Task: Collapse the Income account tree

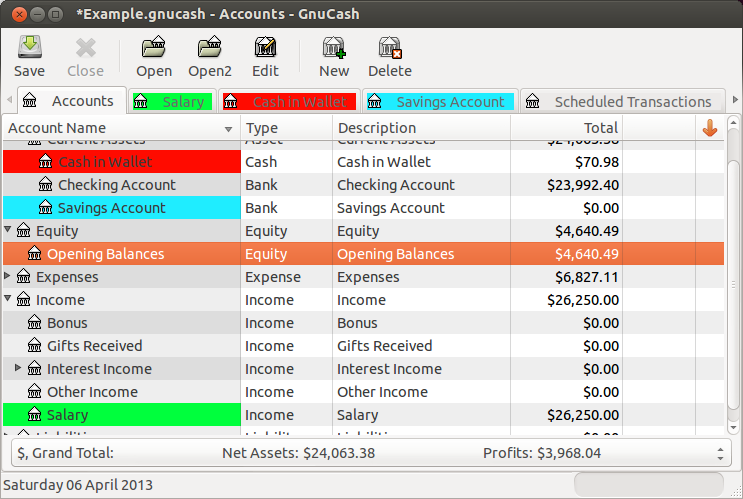Action: [8, 299]
